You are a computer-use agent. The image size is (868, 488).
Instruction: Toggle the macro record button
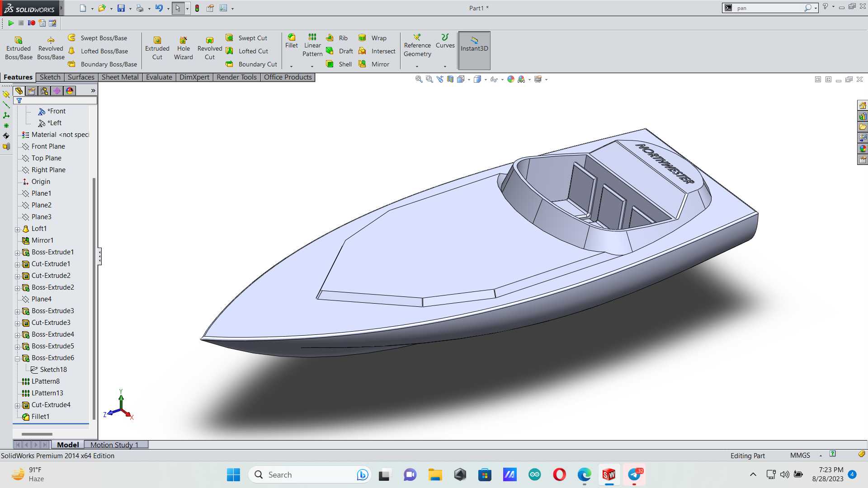[31, 23]
